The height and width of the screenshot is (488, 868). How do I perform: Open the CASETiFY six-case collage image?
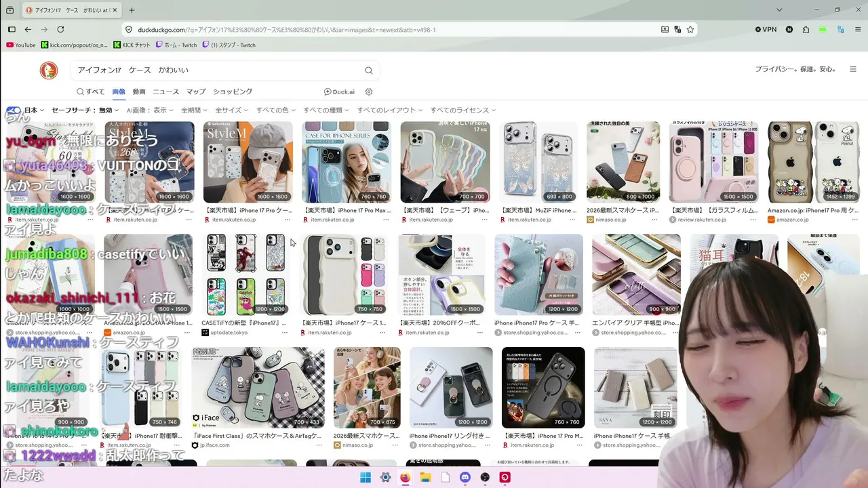[x=246, y=274]
